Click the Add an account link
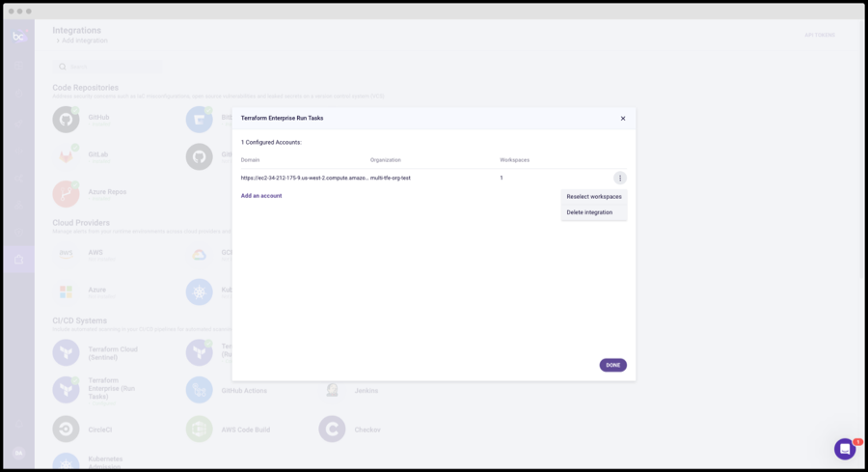This screenshot has width=868, height=472. point(261,196)
